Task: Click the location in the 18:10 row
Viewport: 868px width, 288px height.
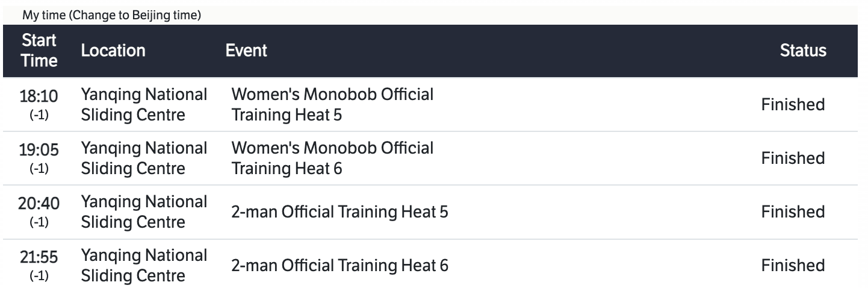Action: tap(144, 104)
